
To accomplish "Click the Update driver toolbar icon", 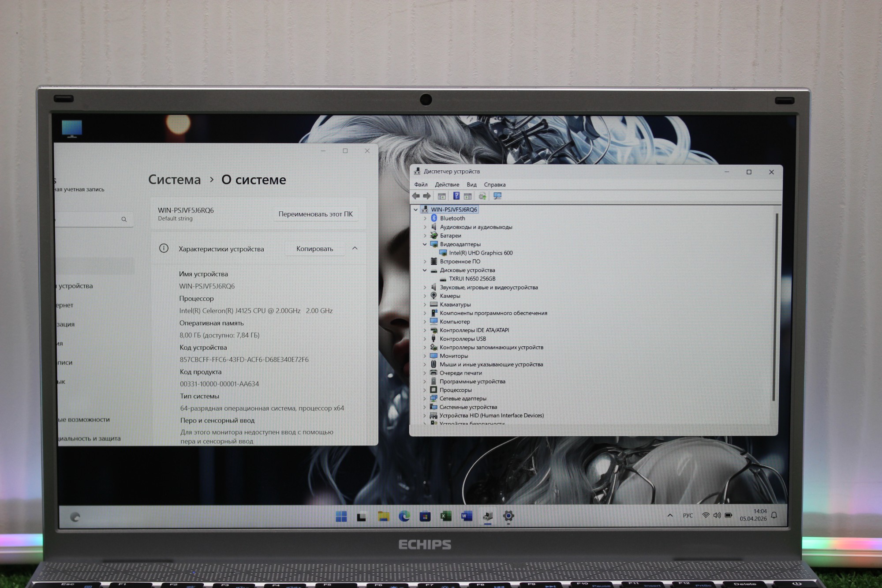I will pos(482,196).
